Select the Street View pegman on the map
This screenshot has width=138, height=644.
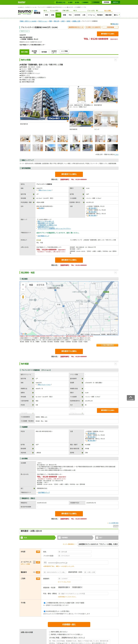pyautogui.click(x=23, y=297)
